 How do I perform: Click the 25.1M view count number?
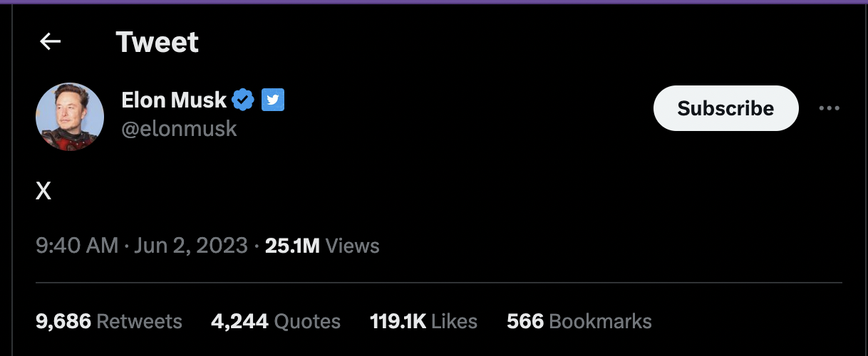(292, 246)
